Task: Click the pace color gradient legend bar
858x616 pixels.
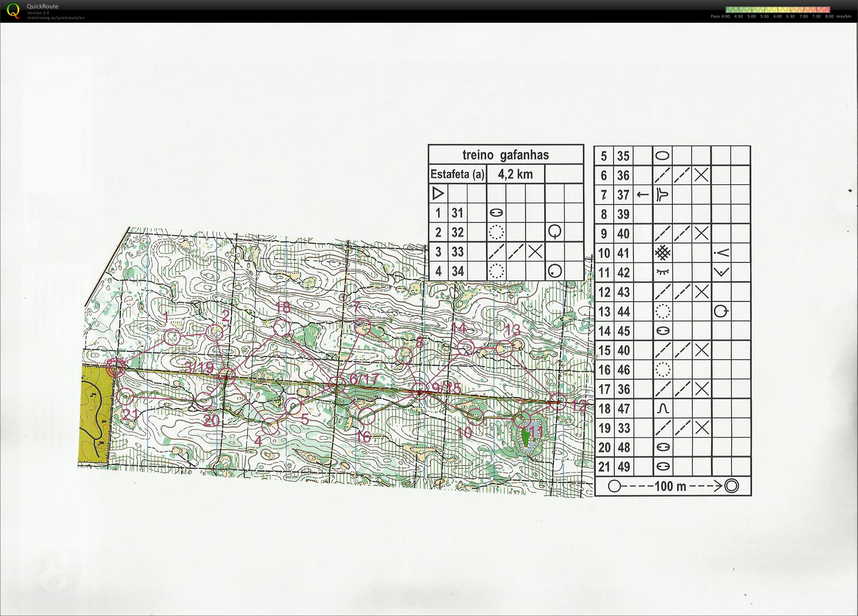Action: click(778, 10)
